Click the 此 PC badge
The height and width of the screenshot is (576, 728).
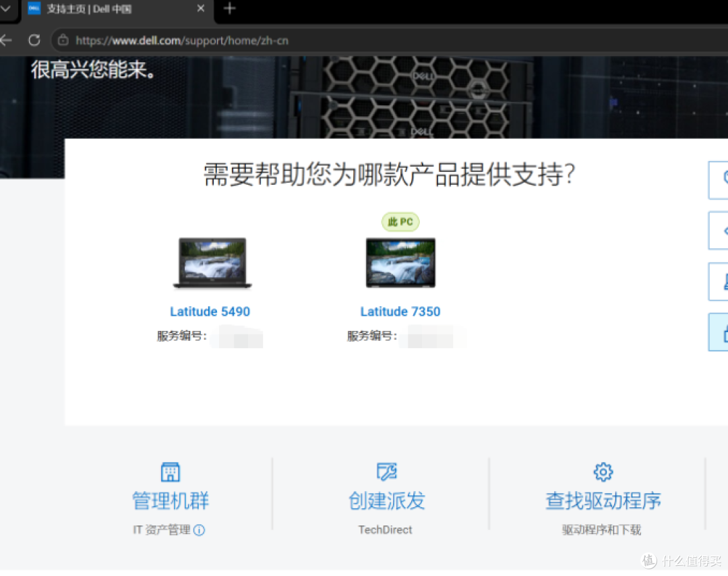click(x=400, y=222)
